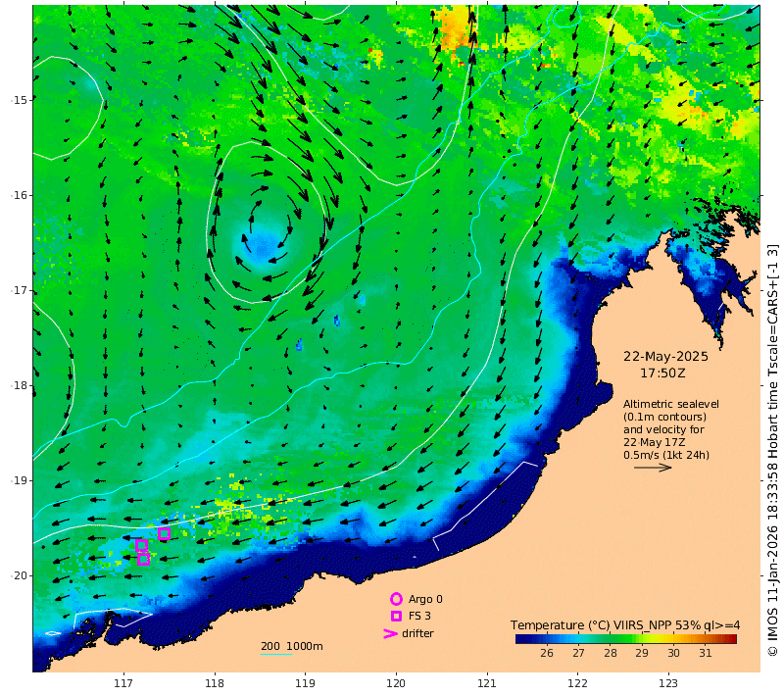This screenshot has width=784, height=696.
Task: Click the 'and velocity for' caption line
Action: click(x=663, y=429)
